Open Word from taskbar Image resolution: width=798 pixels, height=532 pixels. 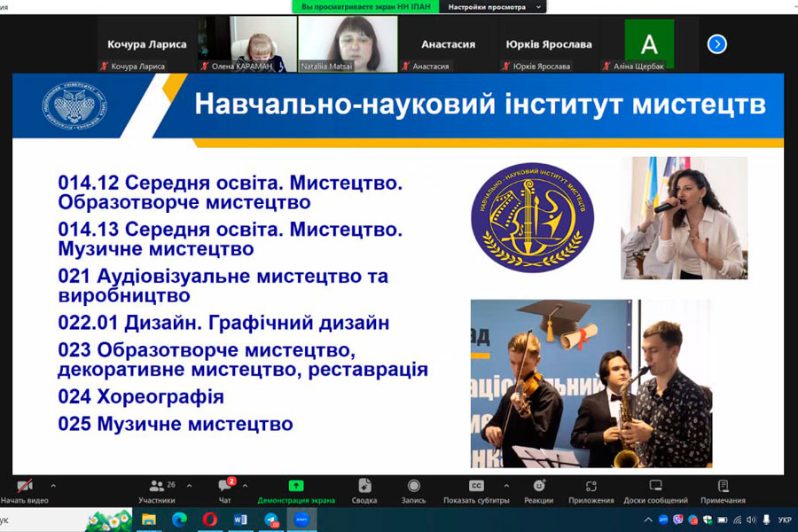tap(240, 520)
